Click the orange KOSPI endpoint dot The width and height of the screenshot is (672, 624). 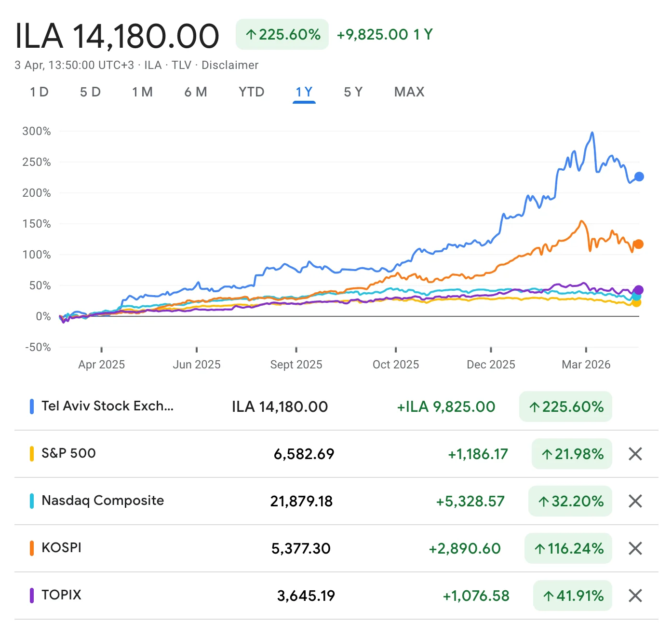click(x=638, y=244)
